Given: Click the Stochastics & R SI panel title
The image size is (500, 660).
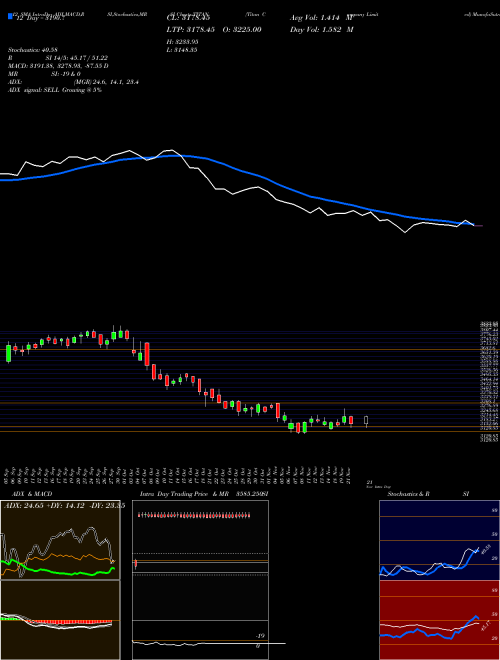Looking at the screenshot, I should pos(428,494).
